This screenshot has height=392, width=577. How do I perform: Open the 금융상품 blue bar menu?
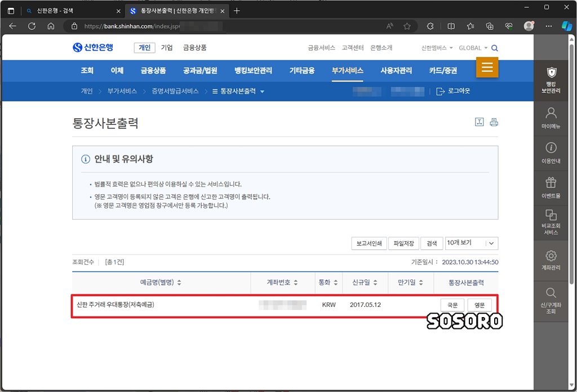tap(153, 70)
